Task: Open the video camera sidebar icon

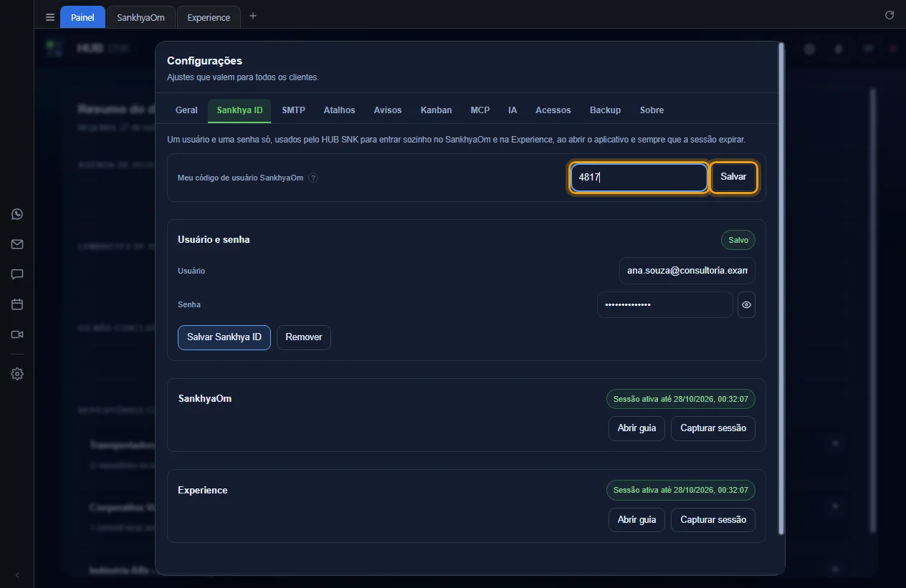Action: (x=17, y=334)
